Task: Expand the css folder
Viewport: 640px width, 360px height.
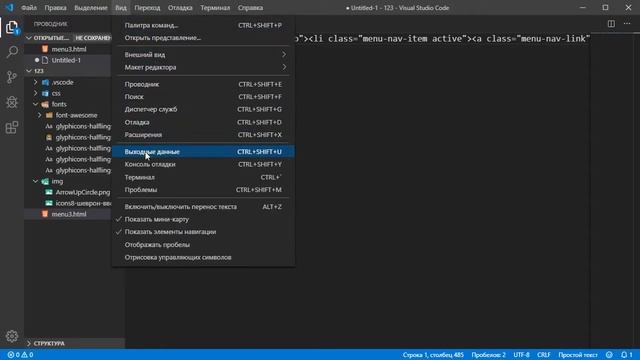Action: tap(36, 93)
